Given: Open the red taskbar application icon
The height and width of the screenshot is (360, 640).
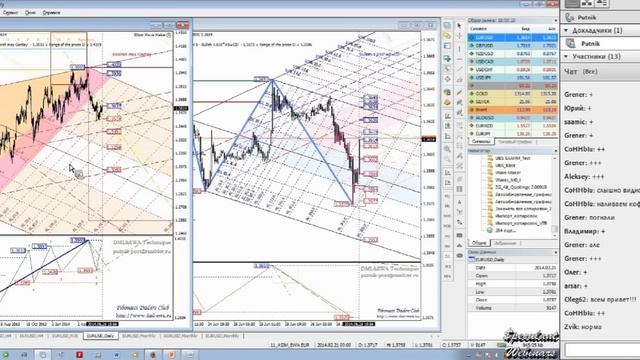Looking at the screenshot, I should point(79,355).
